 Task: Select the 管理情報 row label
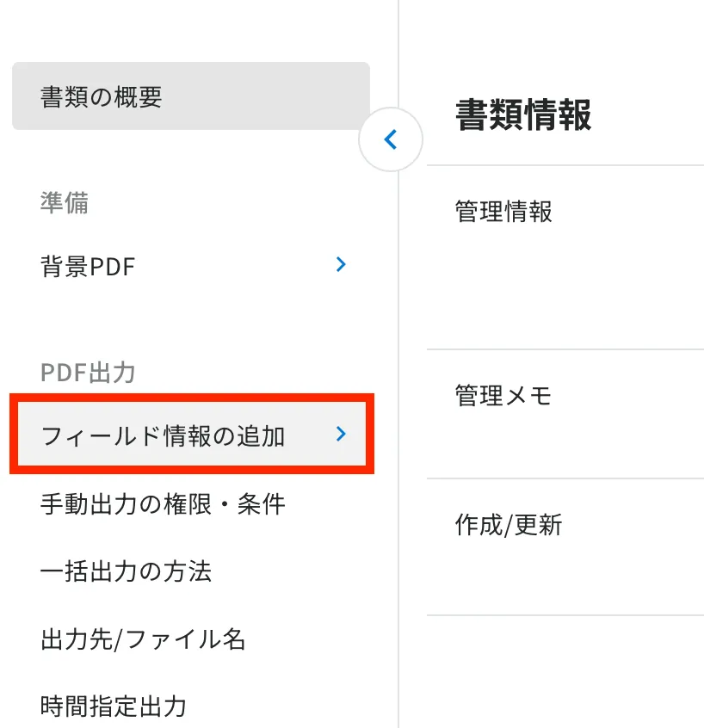(503, 211)
